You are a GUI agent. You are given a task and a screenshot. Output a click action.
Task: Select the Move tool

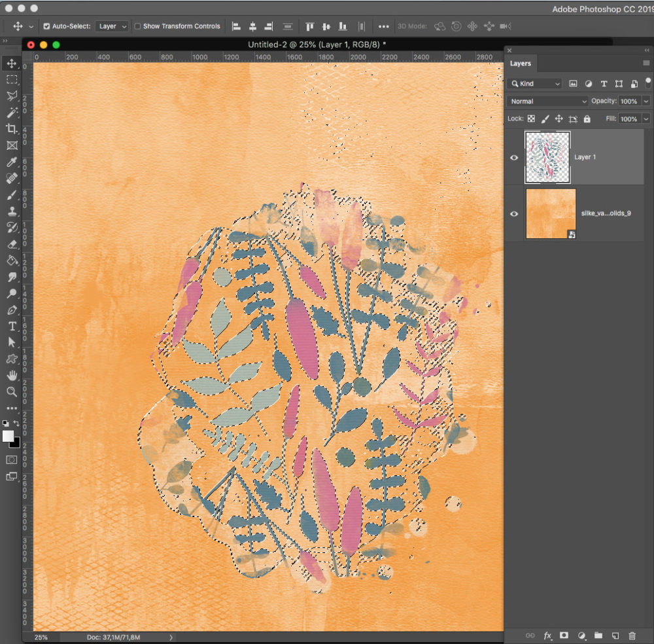(12, 63)
